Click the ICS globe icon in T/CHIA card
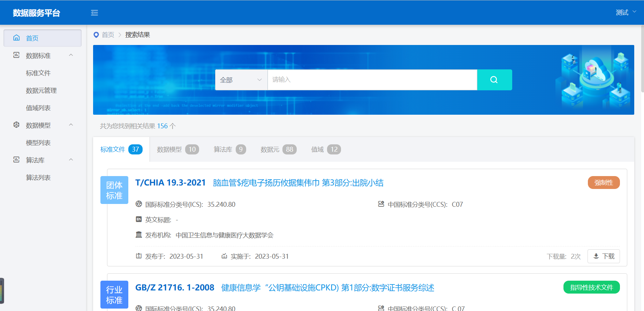Image resolution: width=644 pixels, height=311 pixels. click(x=139, y=204)
